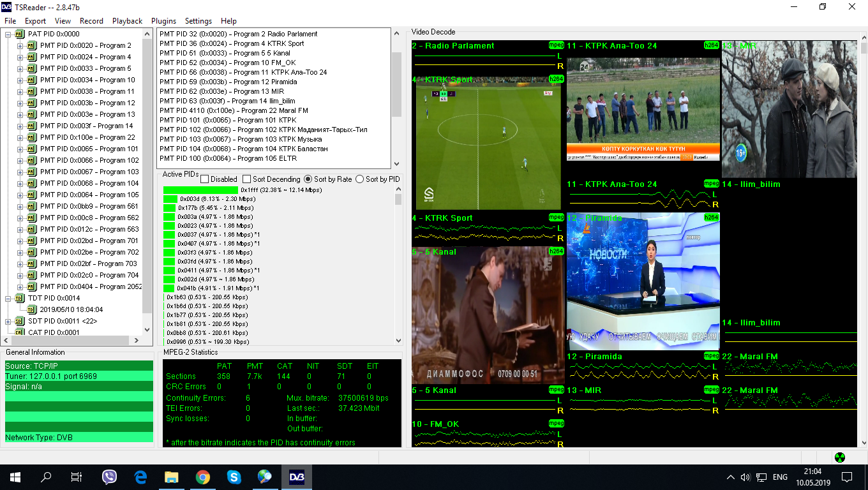Screen dimensions: 868x490
Task: Click the TDT PID 0x0014 table icon
Action: (20, 298)
